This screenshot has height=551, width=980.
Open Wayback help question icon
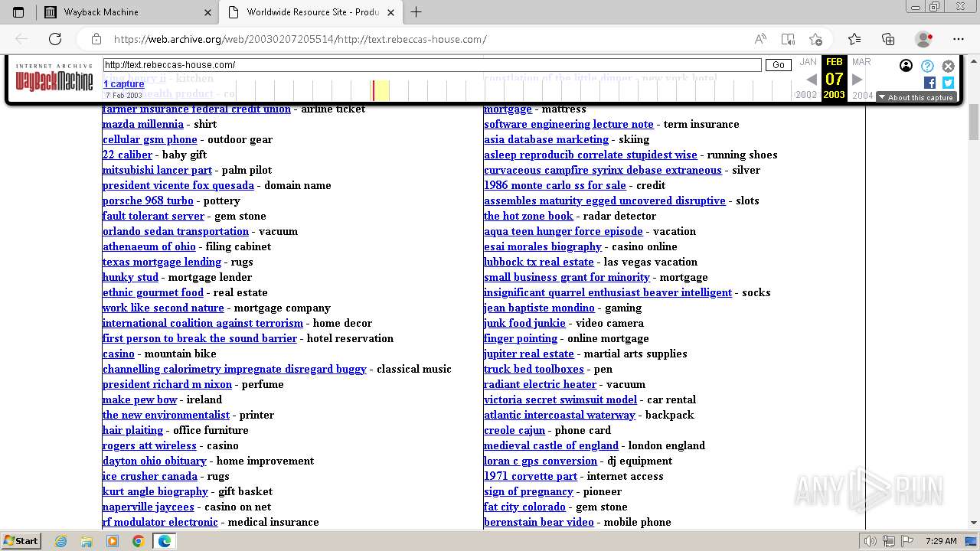927,66
